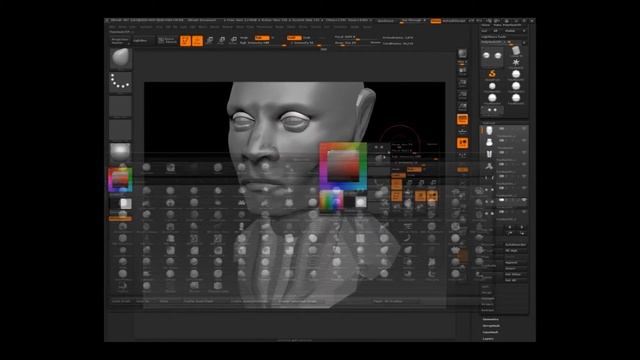Expand the Geometry section in Tool palette
The height and width of the screenshot is (360, 640).
pyautogui.click(x=491, y=320)
